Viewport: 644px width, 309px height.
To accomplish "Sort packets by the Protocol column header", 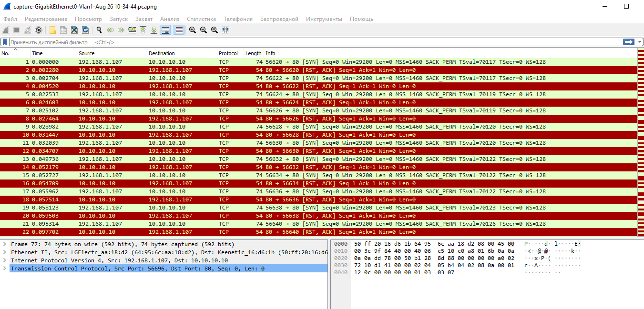I will 228,53.
